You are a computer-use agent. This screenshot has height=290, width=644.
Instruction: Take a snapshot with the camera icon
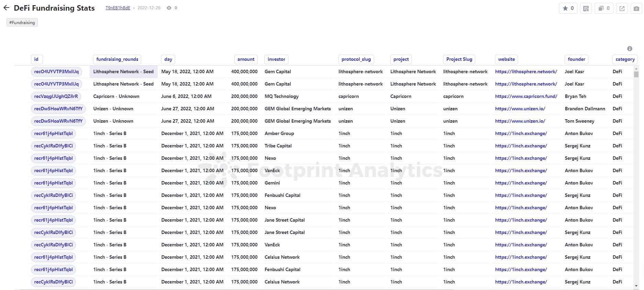(x=636, y=8)
